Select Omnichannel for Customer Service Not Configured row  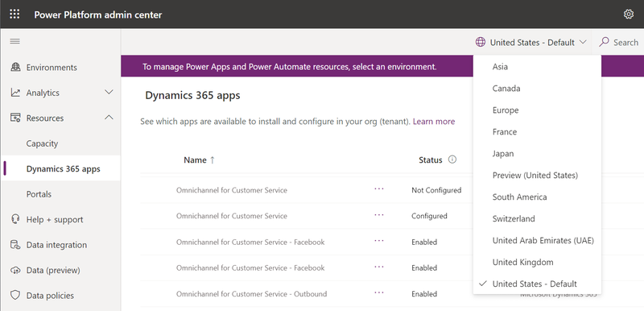click(x=232, y=190)
